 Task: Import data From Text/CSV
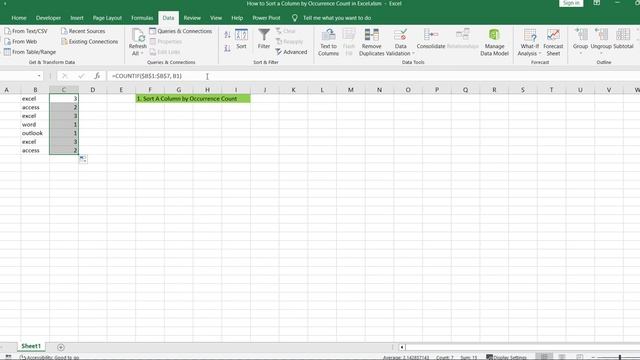[x=26, y=31]
